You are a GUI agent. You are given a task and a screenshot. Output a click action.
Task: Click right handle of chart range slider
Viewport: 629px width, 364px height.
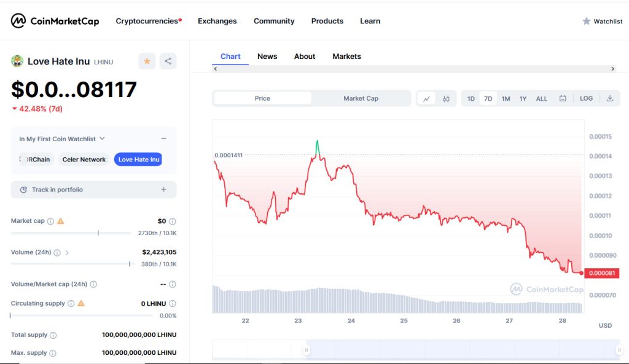[619, 350]
